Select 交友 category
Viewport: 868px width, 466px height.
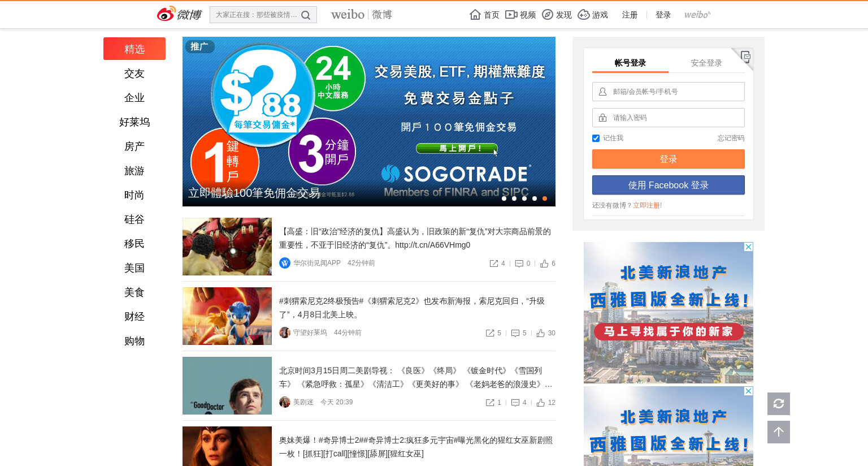[x=134, y=74]
